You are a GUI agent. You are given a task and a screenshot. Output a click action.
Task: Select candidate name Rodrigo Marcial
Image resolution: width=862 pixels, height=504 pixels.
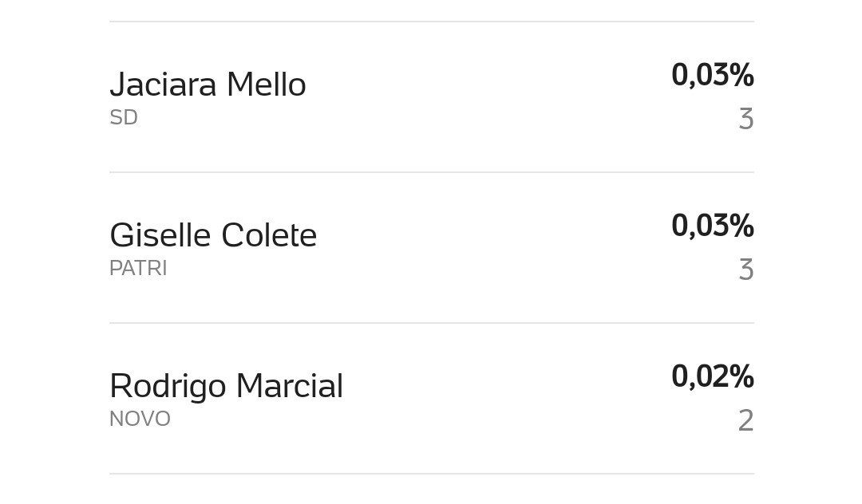click(227, 386)
